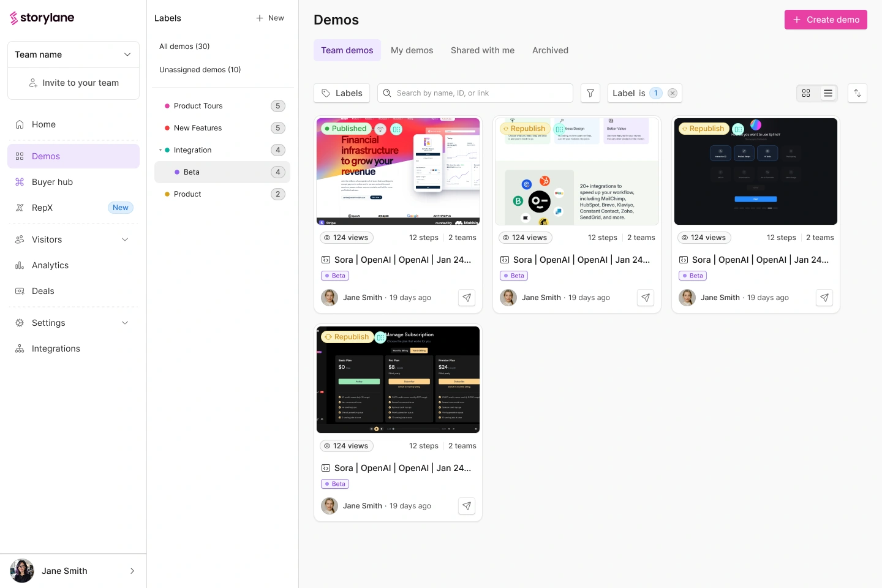Expand the Visitors menu

tap(73, 239)
